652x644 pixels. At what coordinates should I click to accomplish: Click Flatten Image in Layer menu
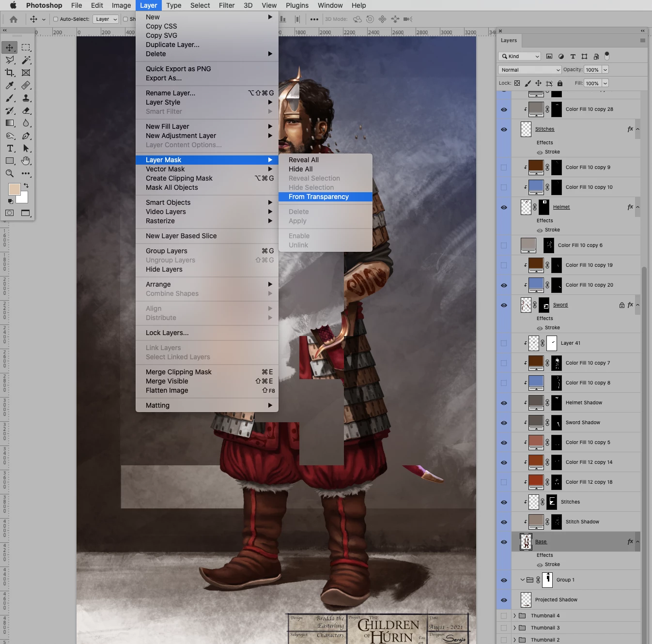coord(207,390)
